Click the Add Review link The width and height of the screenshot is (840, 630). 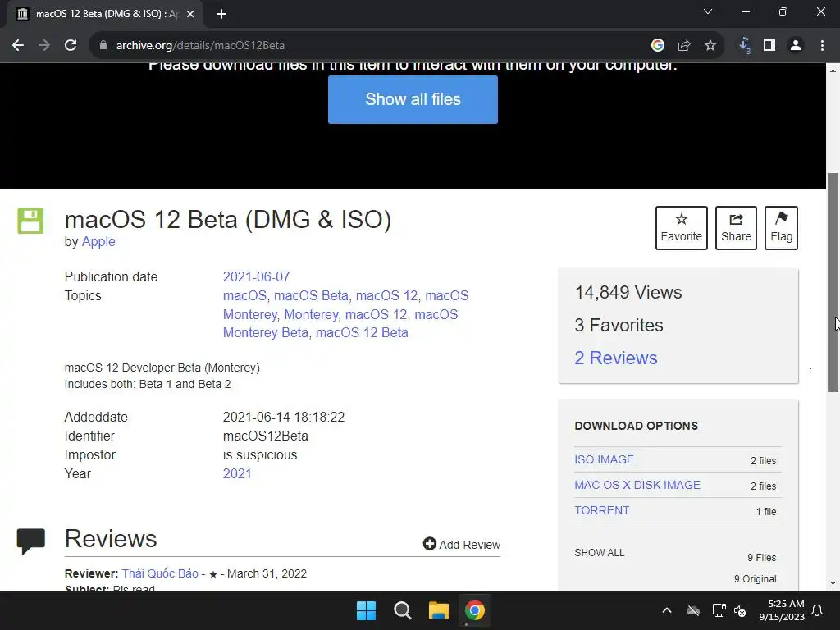tap(462, 545)
